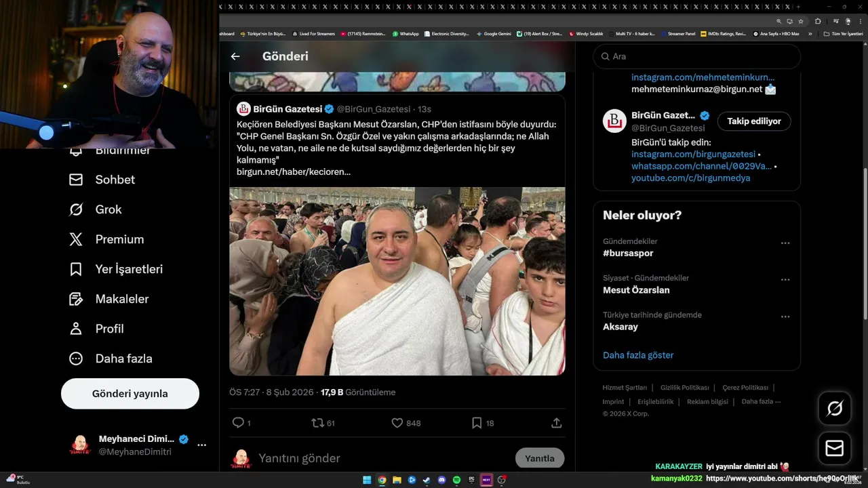The height and width of the screenshot is (488, 868).
Task: Open more options for Aksaray trend
Action: pos(785,317)
